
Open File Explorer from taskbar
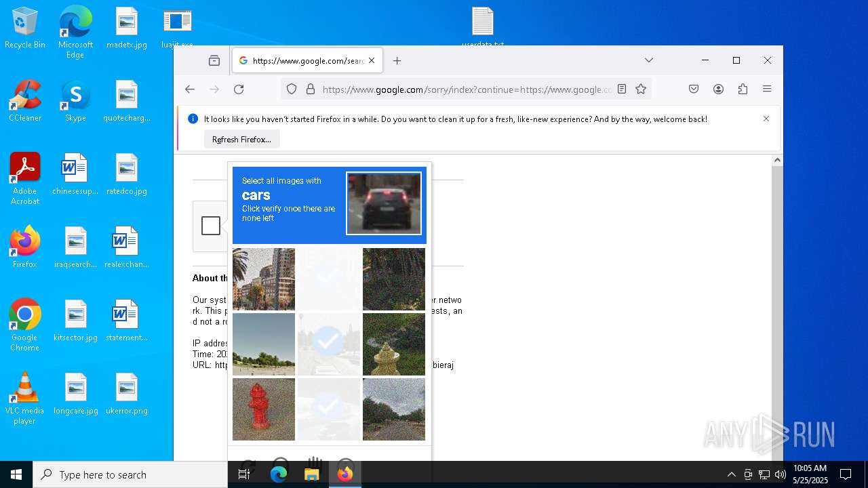point(312,474)
